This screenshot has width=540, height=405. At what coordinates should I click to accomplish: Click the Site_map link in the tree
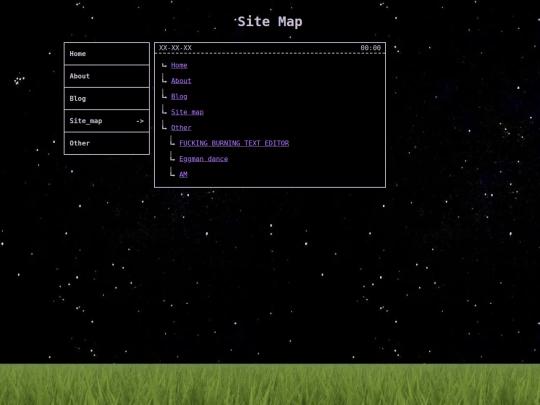click(x=187, y=112)
